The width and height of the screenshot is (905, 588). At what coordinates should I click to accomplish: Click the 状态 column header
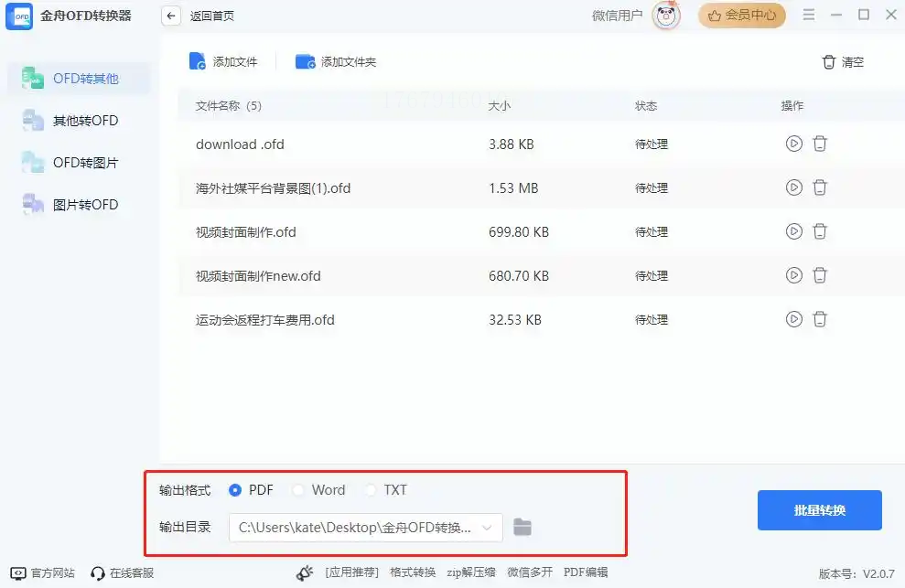646,105
